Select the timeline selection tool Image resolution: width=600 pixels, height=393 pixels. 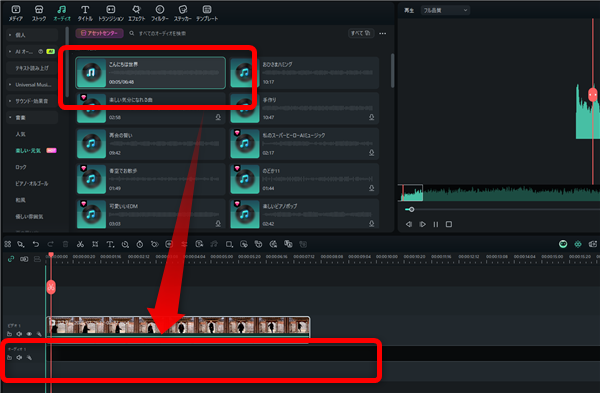(21, 244)
